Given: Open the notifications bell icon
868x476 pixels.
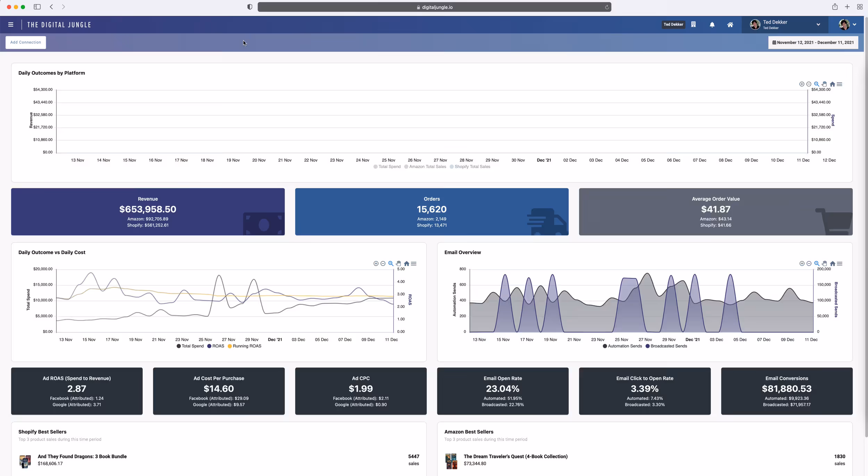Looking at the screenshot, I should pyautogui.click(x=712, y=24).
